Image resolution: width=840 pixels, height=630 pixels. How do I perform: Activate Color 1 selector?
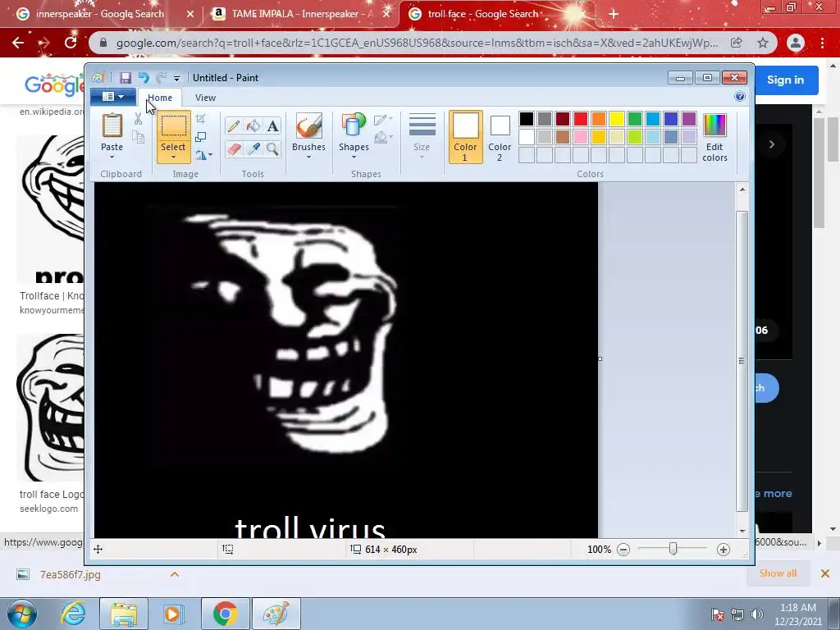click(465, 137)
